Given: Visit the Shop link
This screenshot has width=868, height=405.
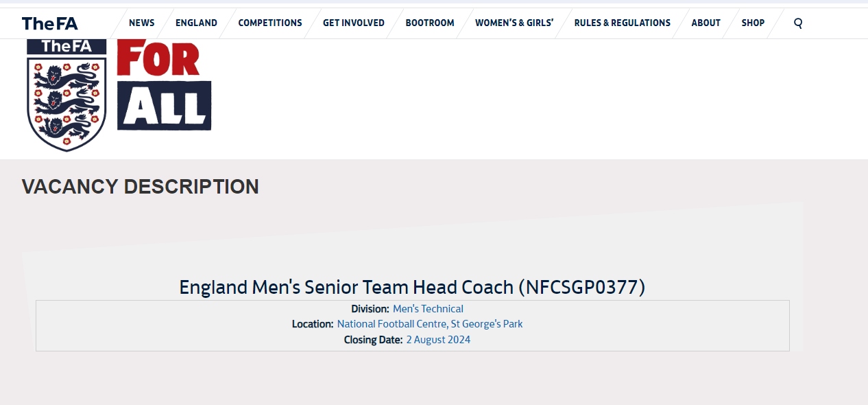Looking at the screenshot, I should [753, 23].
